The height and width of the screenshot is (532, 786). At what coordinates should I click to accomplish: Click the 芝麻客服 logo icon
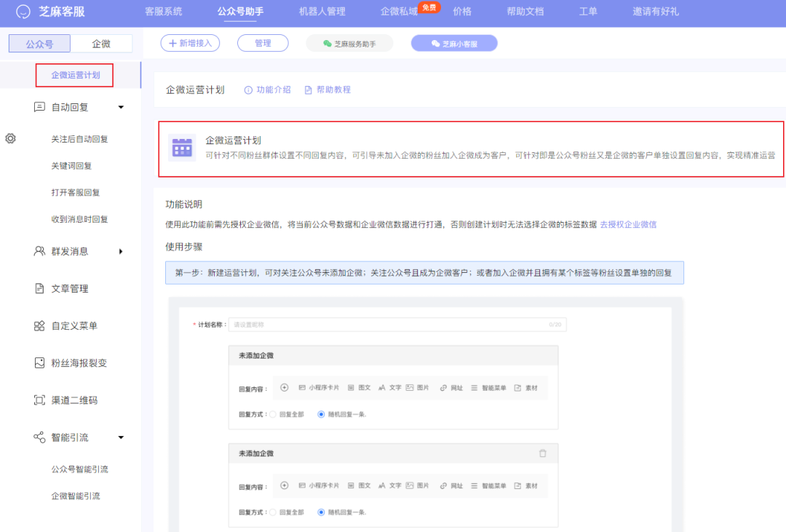[x=23, y=12]
